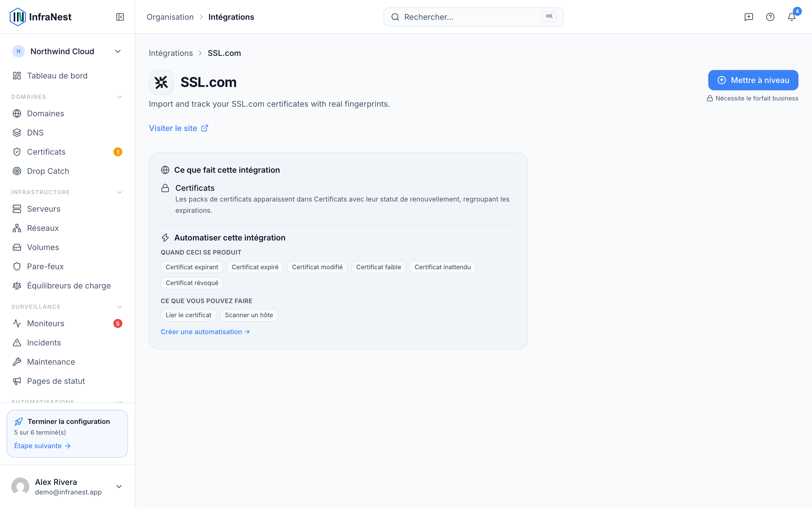Screen dimensions: 812x508
Task: Click the Moniteurs red badge 5
Action: click(x=118, y=323)
